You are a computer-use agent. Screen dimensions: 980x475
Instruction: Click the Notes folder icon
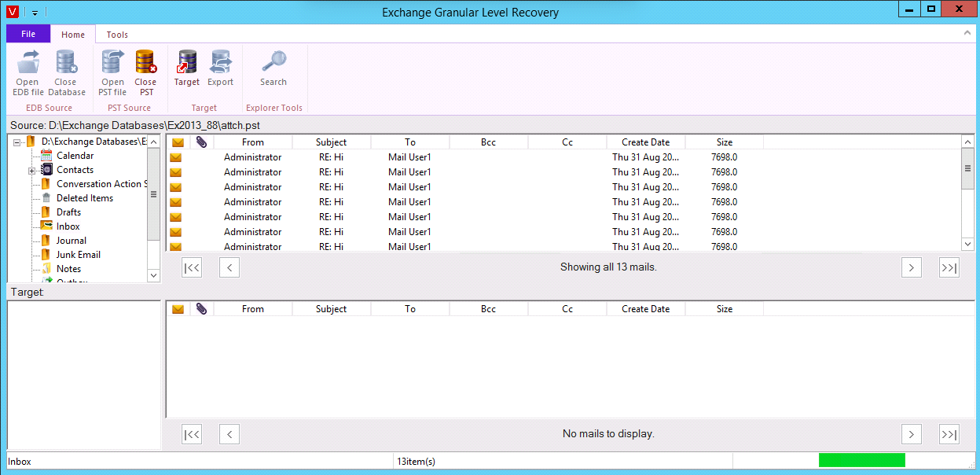[46, 269]
